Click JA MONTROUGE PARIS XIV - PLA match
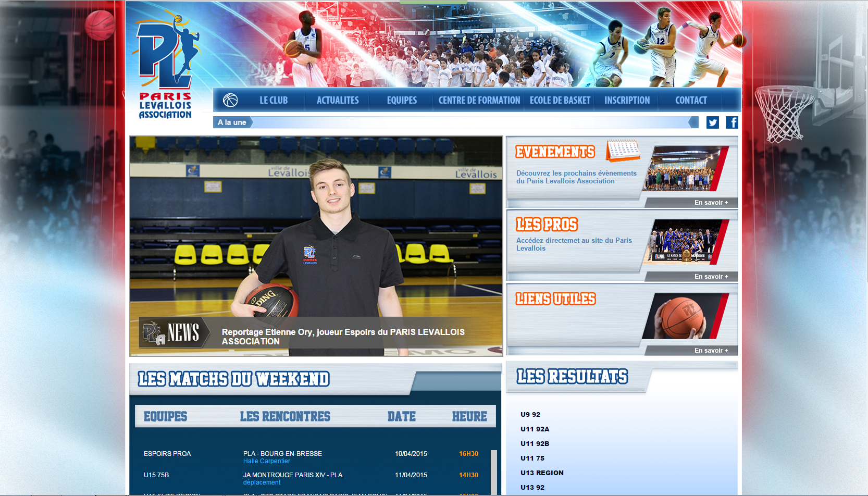 pos(293,475)
